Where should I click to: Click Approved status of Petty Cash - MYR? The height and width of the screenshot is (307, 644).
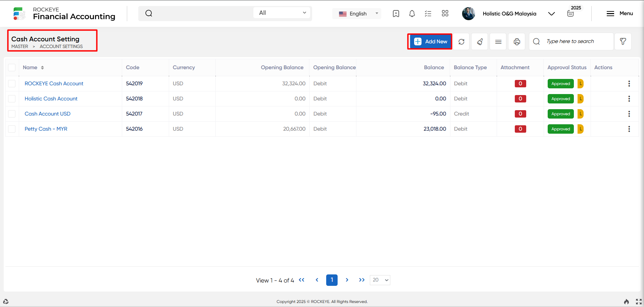point(561,129)
